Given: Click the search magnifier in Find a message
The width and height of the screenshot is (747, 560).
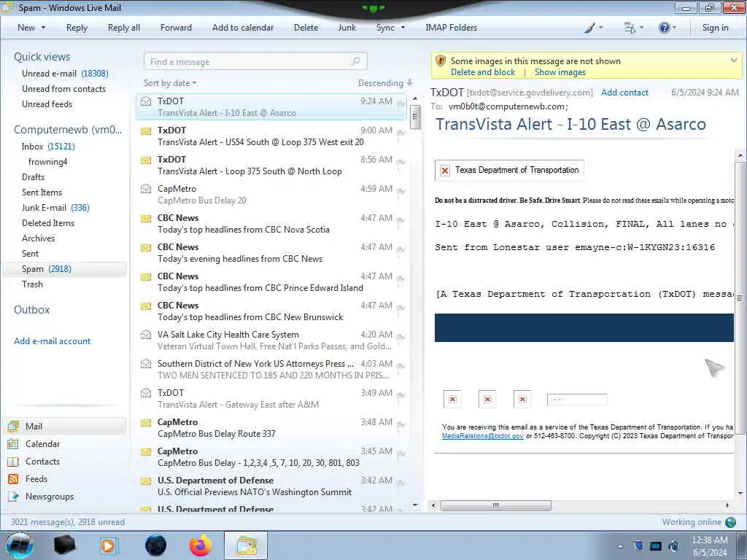Looking at the screenshot, I should (355, 61).
